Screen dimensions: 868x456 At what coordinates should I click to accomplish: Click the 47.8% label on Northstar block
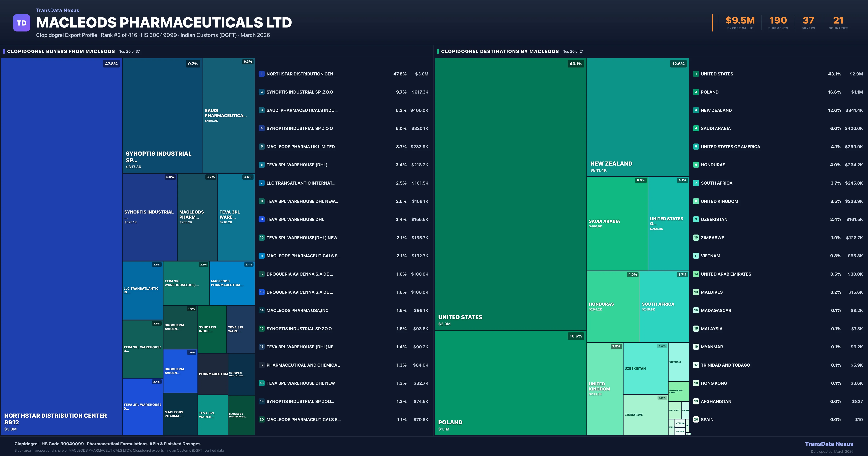(111, 64)
